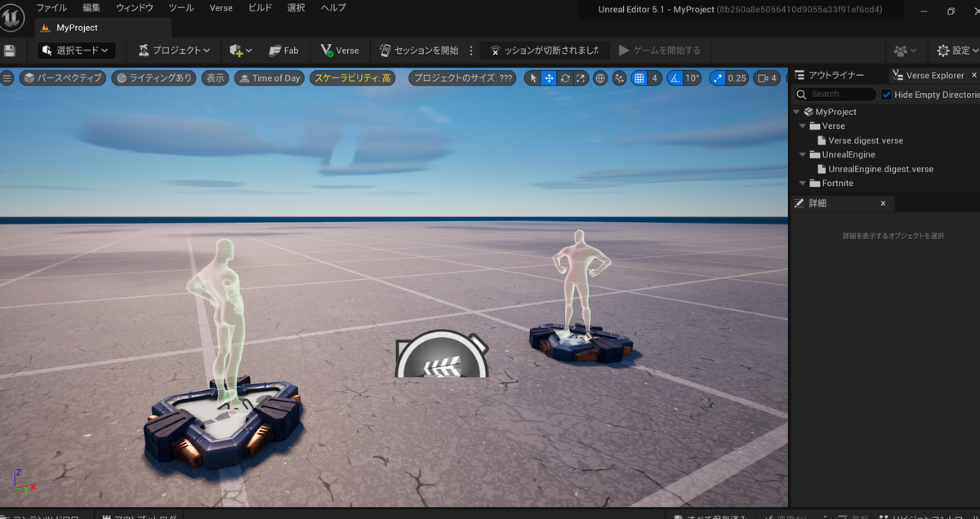Open the ヘルプ menu
This screenshot has width=980, height=519.
[333, 7]
